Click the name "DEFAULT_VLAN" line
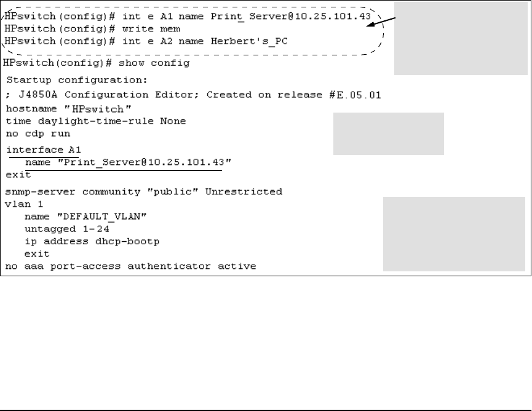The image size is (532, 411). click(x=85, y=217)
